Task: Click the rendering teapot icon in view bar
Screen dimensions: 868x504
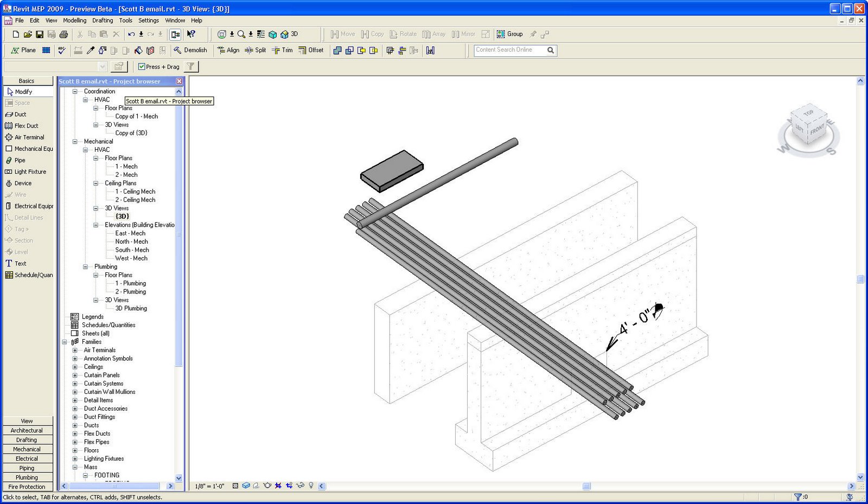Action: [267, 486]
